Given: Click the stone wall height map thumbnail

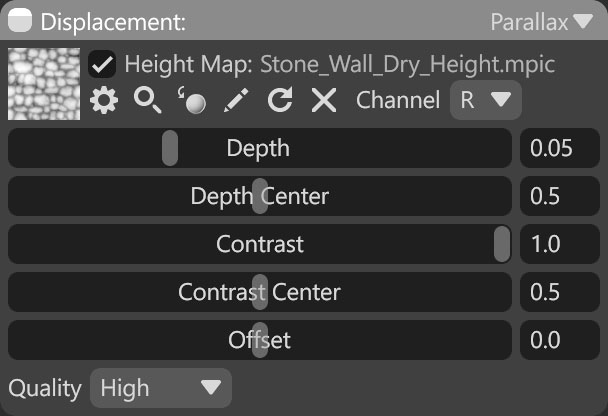Looking at the screenshot, I should pyautogui.click(x=44, y=84).
